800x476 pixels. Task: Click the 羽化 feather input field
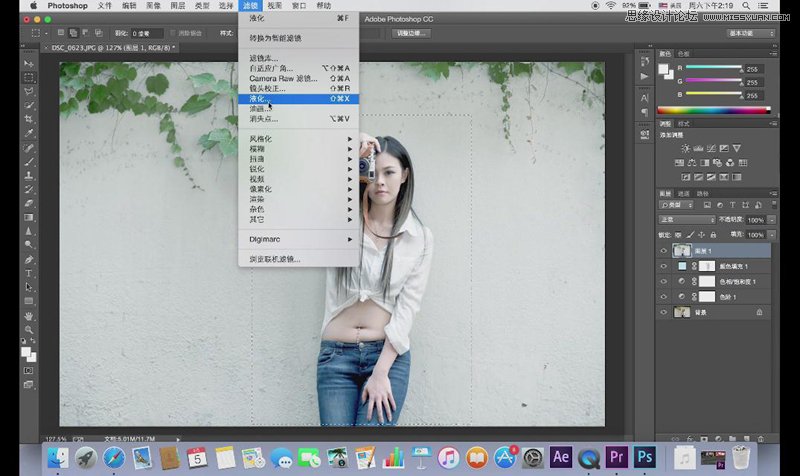click(x=147, y=34)
